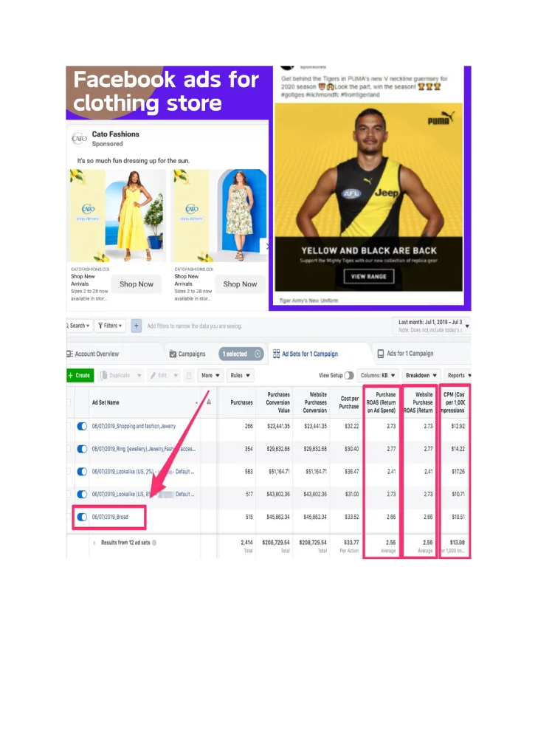
Task: Click the info icon beside Results from 12 ad sets
Action: [154, 543]
